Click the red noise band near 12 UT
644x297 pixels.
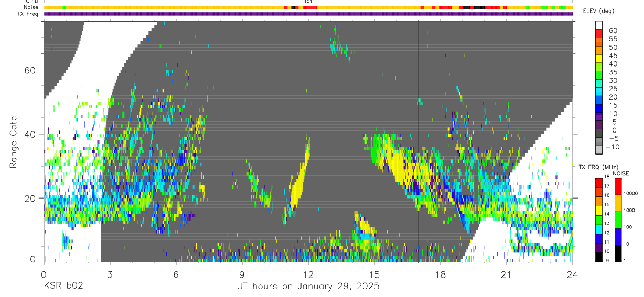click(309, 7)
